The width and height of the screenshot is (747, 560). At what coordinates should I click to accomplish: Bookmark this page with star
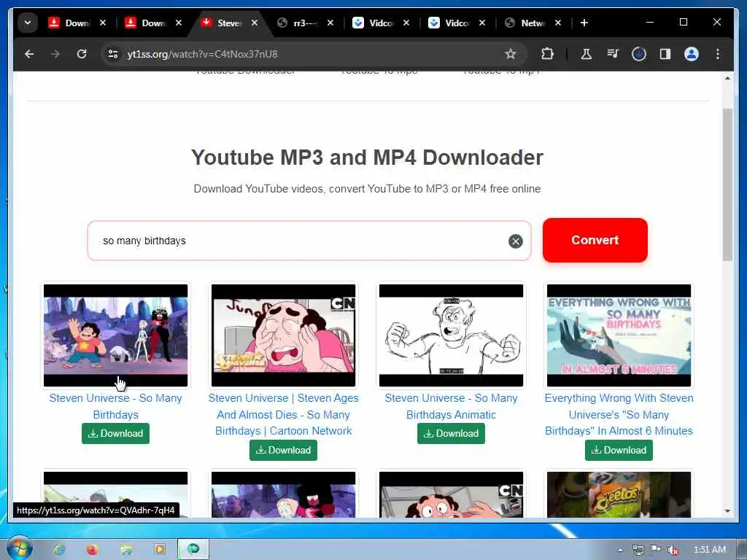(510, 54)
